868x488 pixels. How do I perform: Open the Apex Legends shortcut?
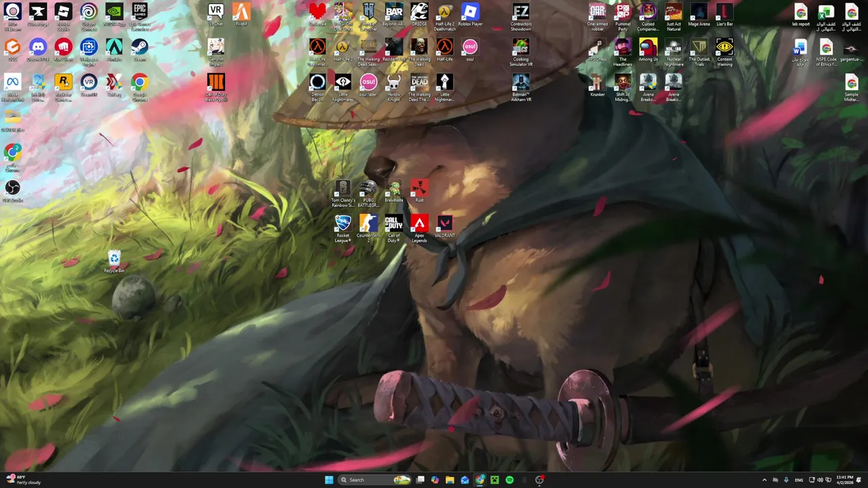pos(419,228)
